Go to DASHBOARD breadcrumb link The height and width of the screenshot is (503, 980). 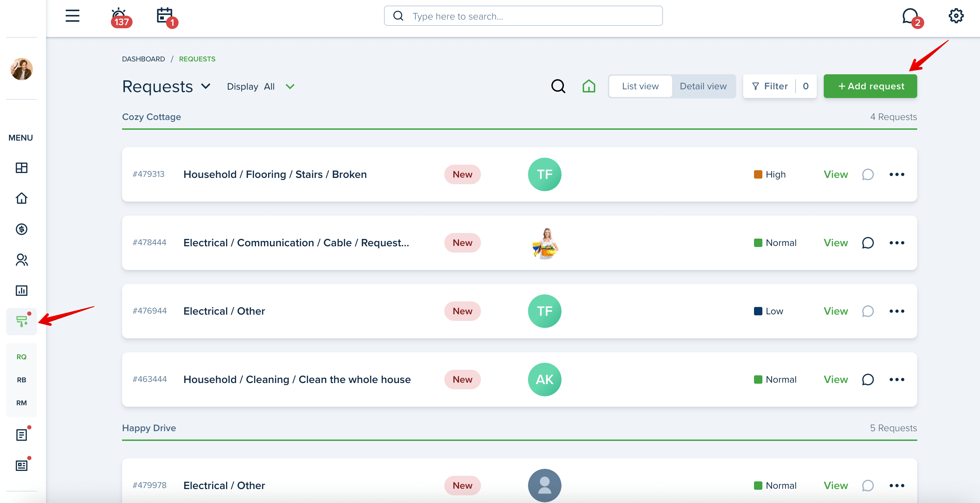(143, 59)
